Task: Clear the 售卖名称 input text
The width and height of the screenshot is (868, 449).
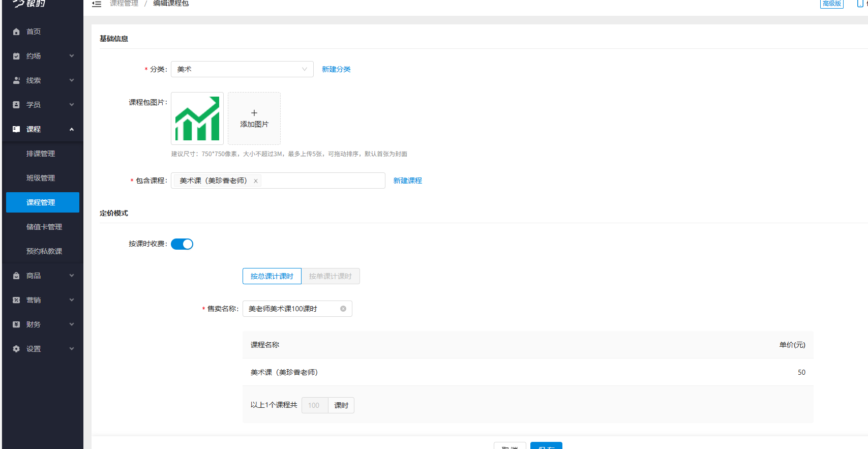Action: [343, 309]
